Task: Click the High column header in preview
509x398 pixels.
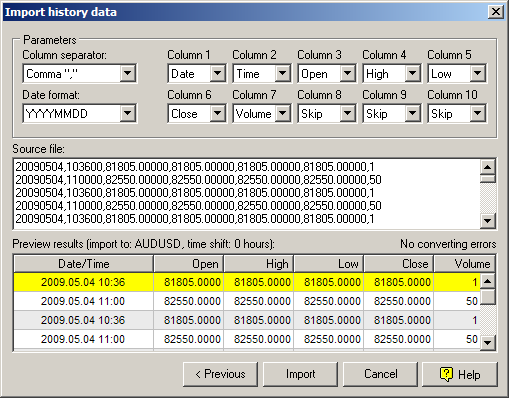Action: coord(259,264)
